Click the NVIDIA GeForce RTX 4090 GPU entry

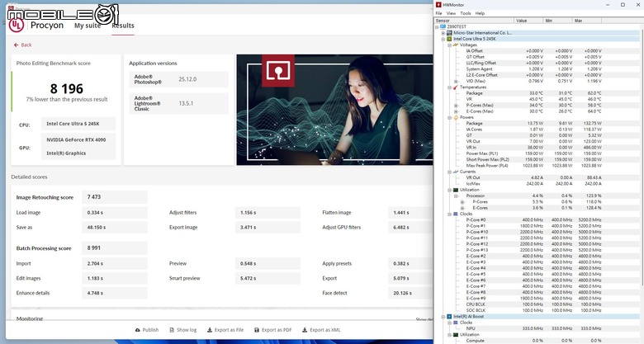coord(76,139)
